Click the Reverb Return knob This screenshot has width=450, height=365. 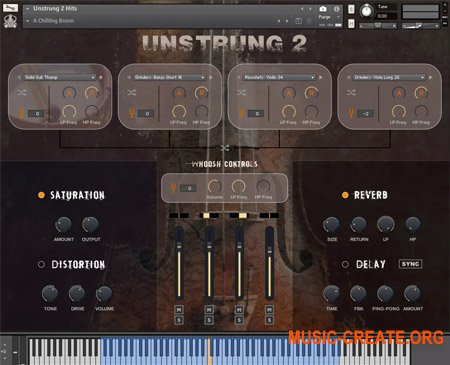coord(358,225)
